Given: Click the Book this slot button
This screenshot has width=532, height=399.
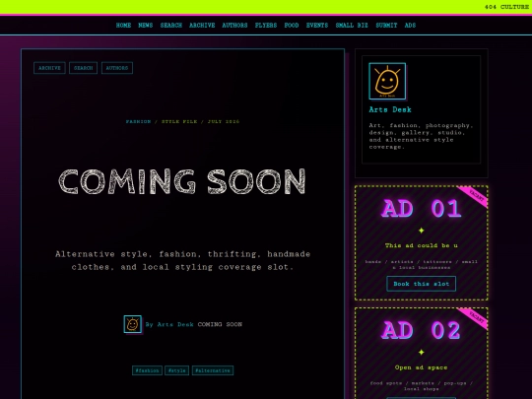Looking at the screenshot, I should click(x=422, y=284).
